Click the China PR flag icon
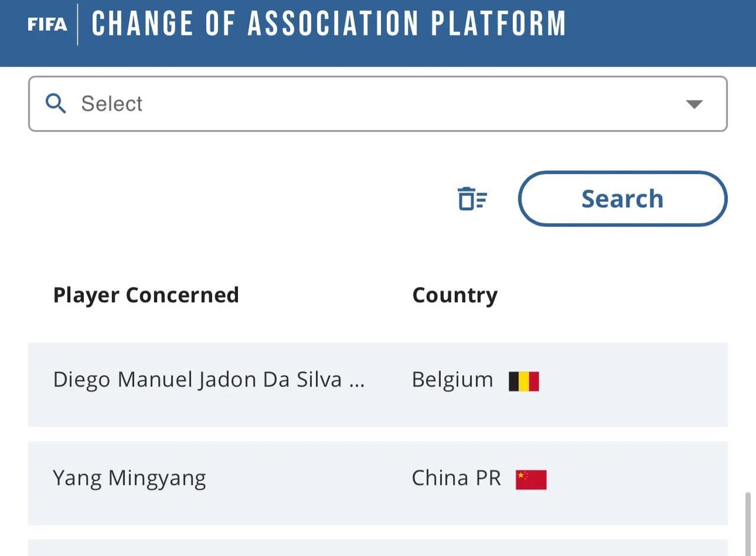 coord(531,480)
